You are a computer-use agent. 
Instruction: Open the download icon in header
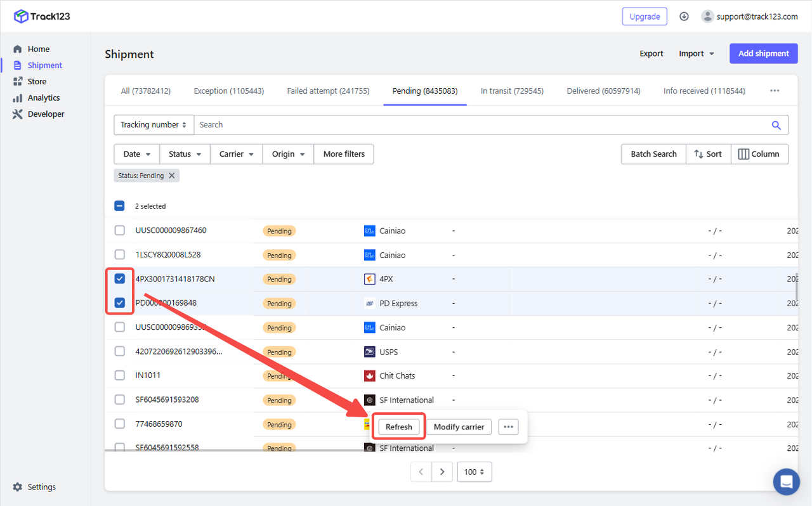(684, 16)
